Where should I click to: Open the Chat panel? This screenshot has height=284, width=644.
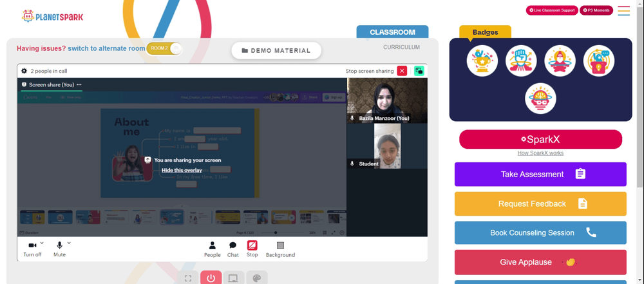coord(233,249)
